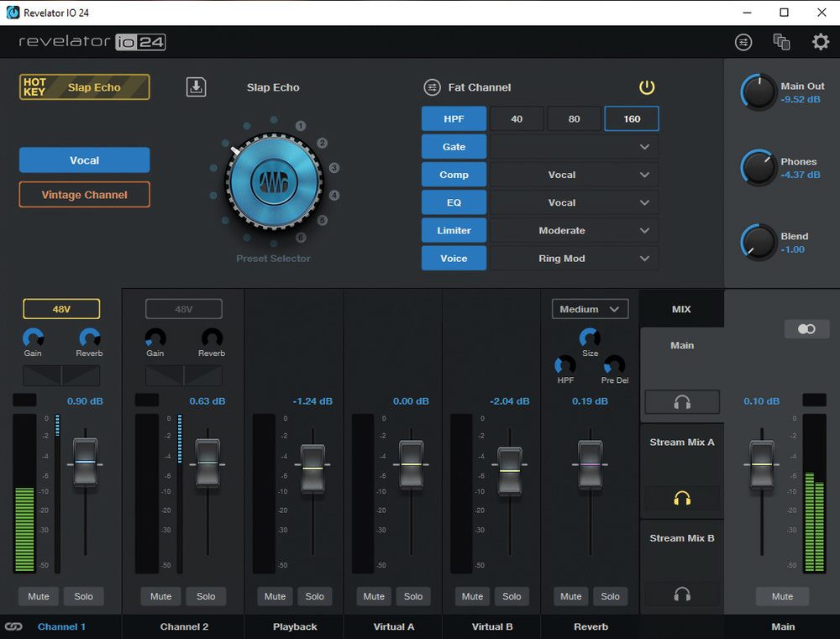Open the settings gear icon
The height and width of the screenshot is (639, 840).
pos(820,41)
